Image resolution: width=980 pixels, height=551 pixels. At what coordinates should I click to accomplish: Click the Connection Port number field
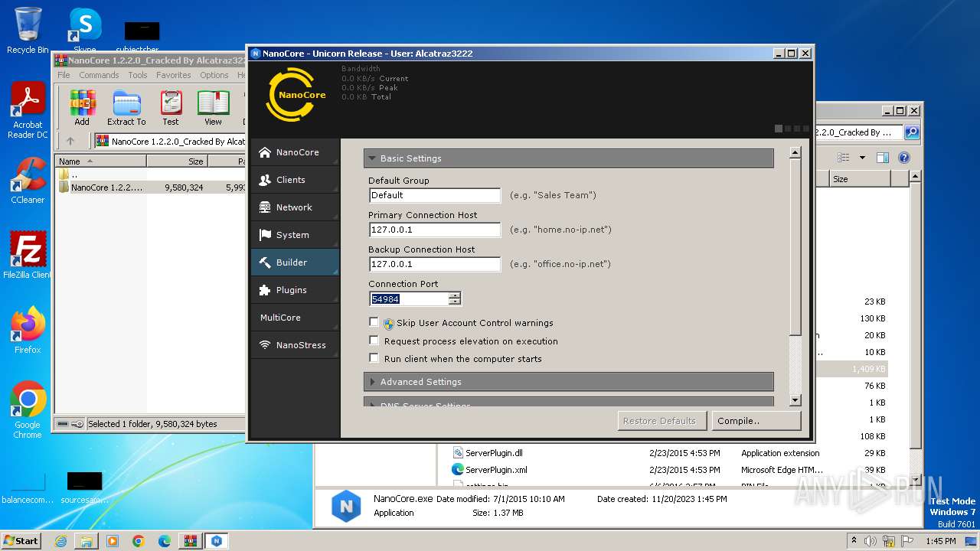point(409,299)
